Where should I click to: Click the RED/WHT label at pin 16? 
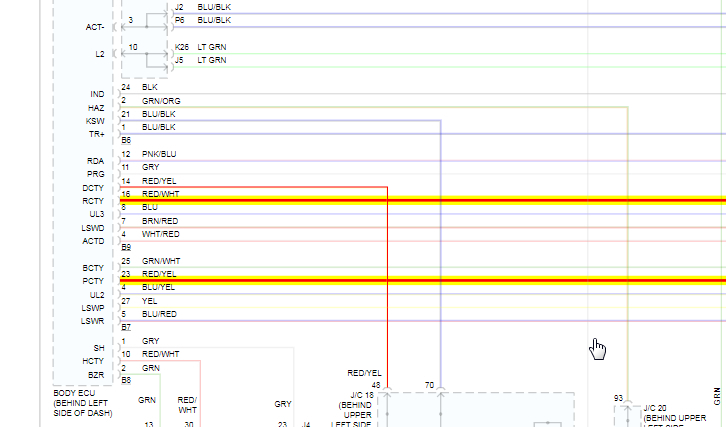[160, 194]
